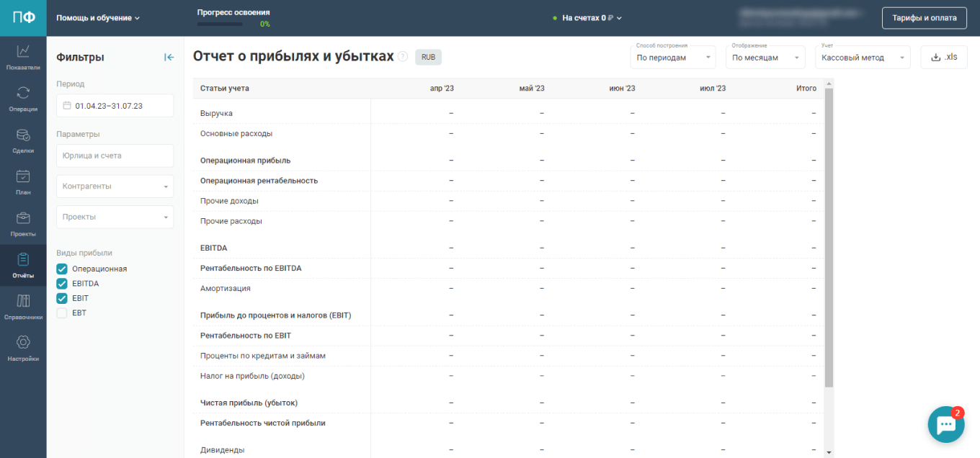Click the Тарифы и оплата button

pyautogui.click(x=924, y=18)
